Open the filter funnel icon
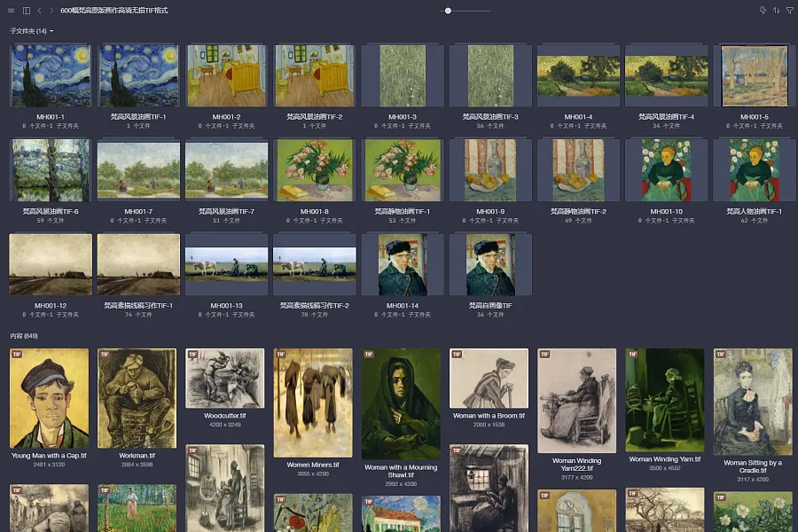 pyautogui.click(x=789, y=10)
